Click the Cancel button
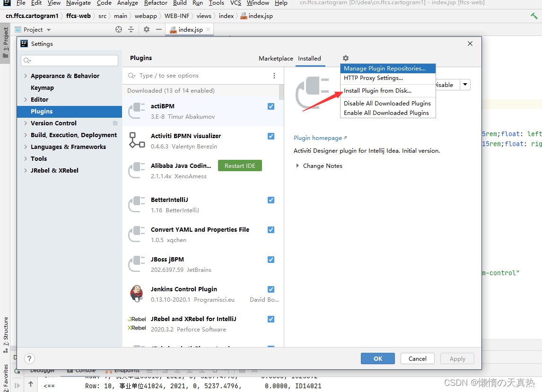Screen dimensions: 542x392 coord(418,358)
